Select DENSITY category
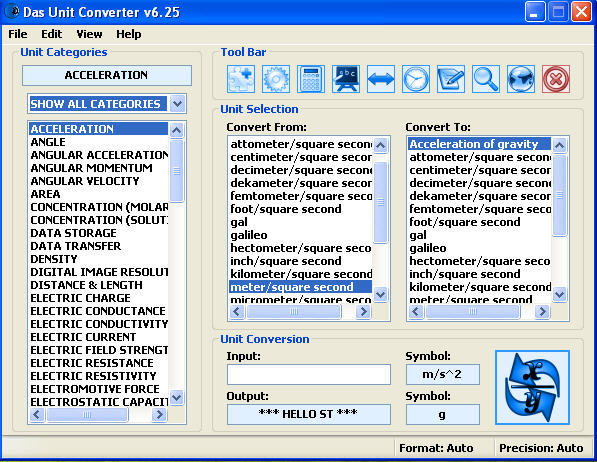Screen dimensions: 597x462 click(99, 259)
